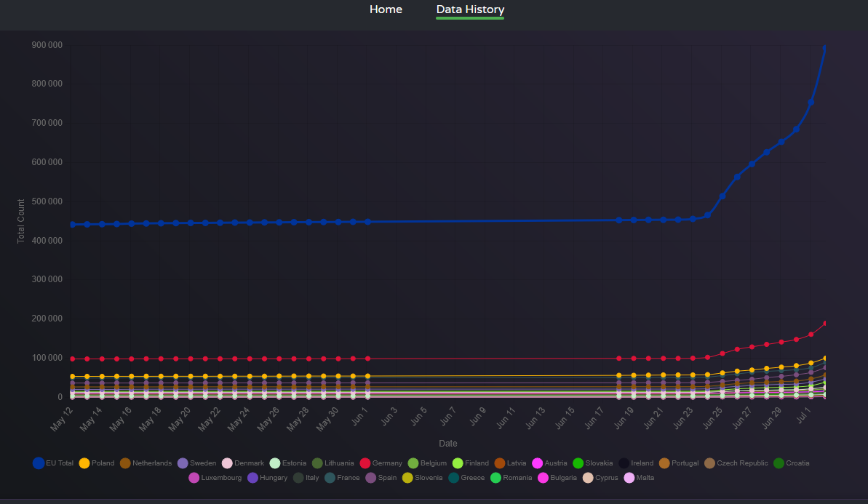This screenshot has width=868, height=504.
Task: Toggle Netherlands legend entry
Action: 146,463
